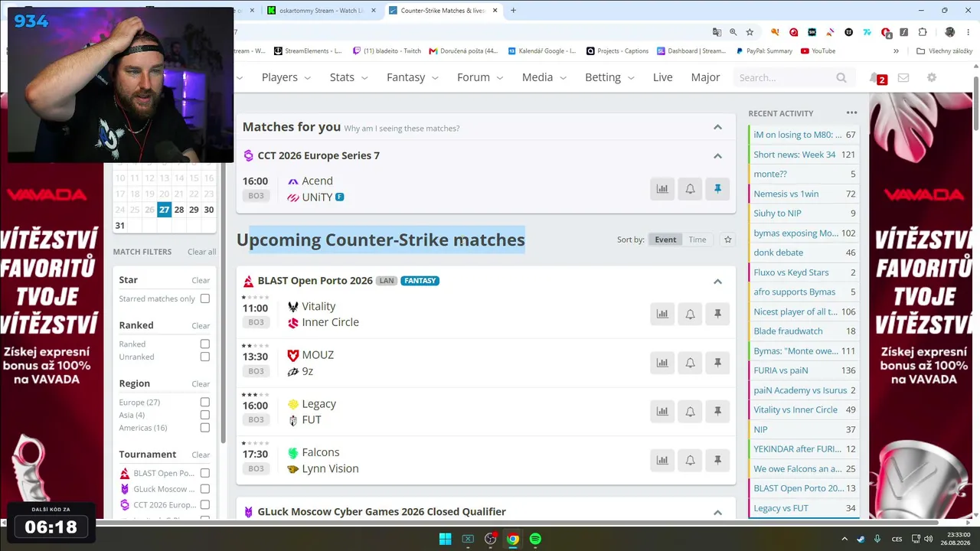Check Asia (4) region filter

point(204,415)
